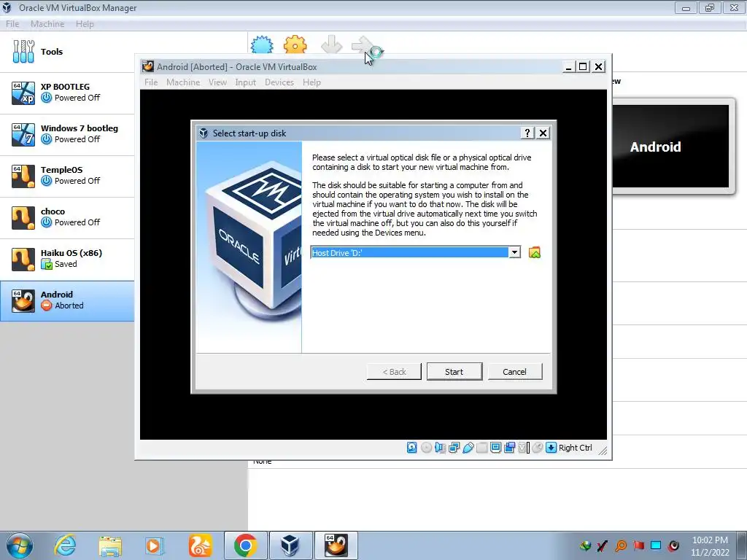Viewport: 747px width, 560px height.
Task: Click the USB devices status bar icon
Action: [x=468, y=448]
